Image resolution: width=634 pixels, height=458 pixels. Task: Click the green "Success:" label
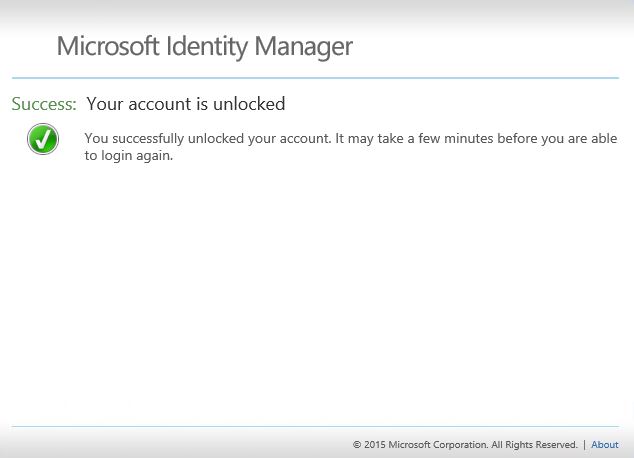tap(44, 104)
